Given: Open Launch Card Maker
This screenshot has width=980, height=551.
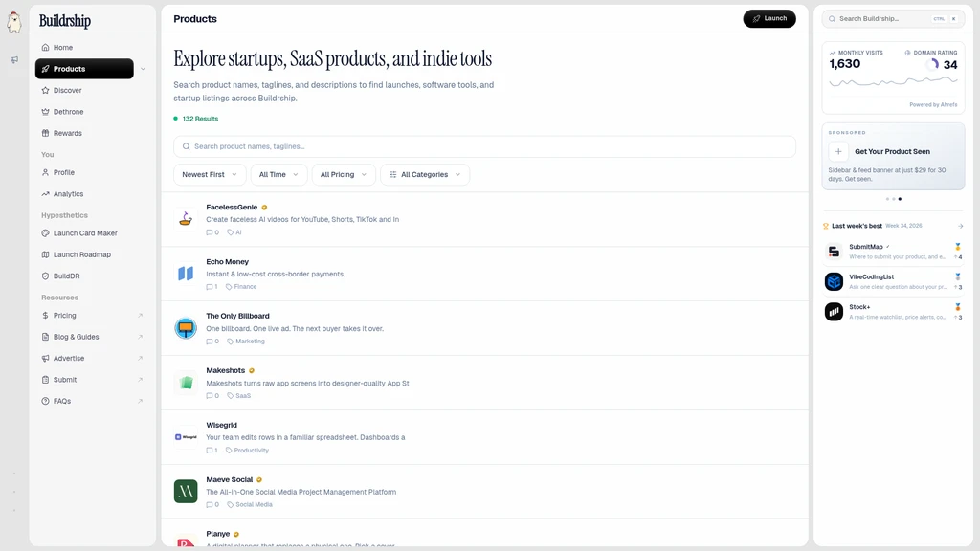Looking at the screenshot, I should pyautogui.click(x=85, y=233).
